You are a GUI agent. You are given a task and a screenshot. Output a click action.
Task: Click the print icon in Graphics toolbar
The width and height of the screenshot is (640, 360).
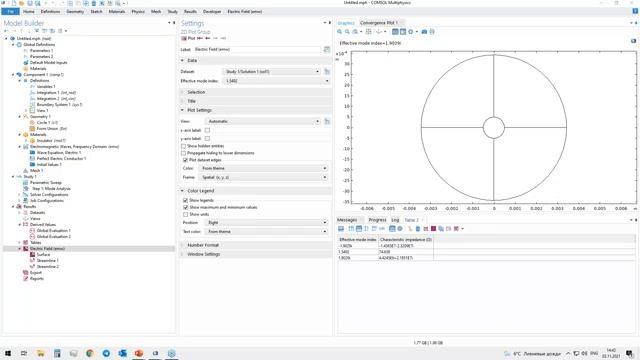click(432, 32)
